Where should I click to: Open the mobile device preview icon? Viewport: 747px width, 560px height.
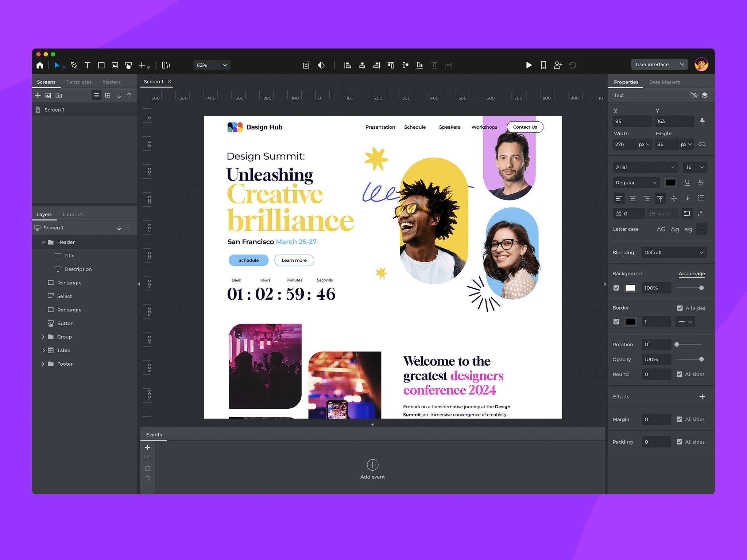[543, 65]
